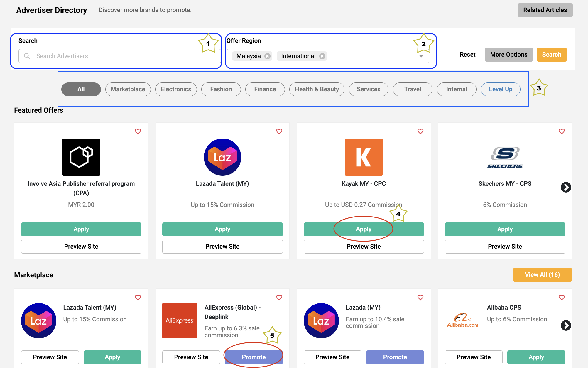Favorite the AliExpress (Global) Deeplink card
Viewport: 588px width, 368px height.
(279, 298)
